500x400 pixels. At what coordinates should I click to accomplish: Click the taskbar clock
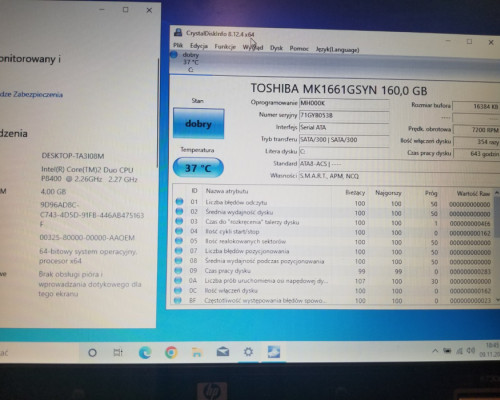click(x=490, y=350)
